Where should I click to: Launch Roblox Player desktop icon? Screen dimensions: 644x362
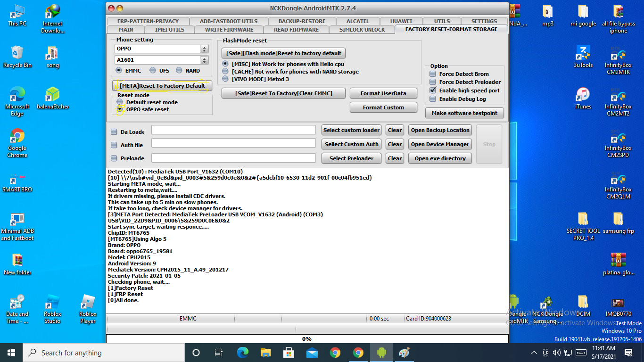88,309
